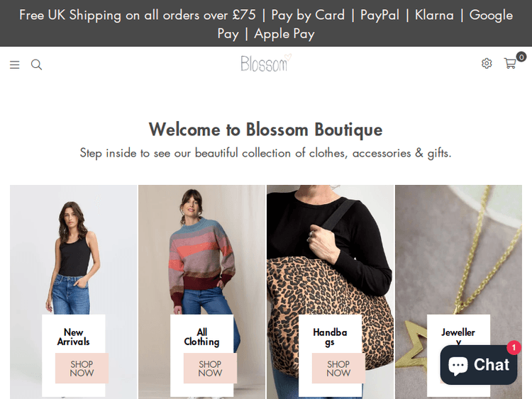Open the settings gear icon
The height and width of the screenshot is (399, 532).
click(x=487, y=64)
